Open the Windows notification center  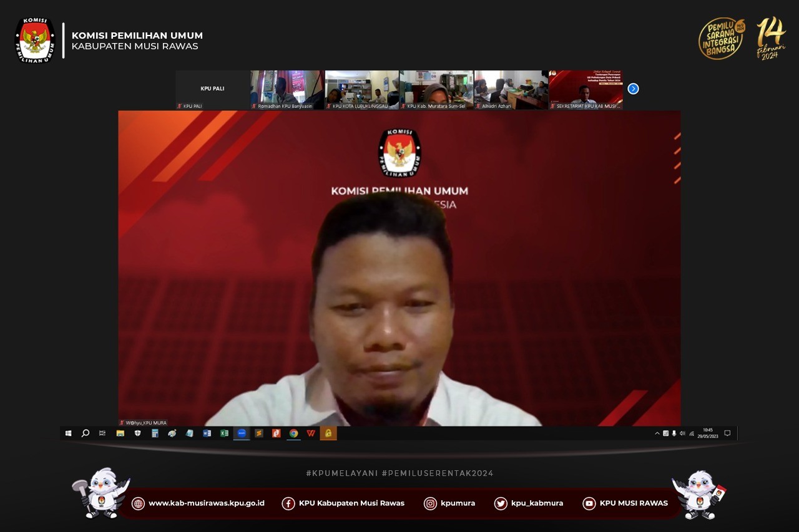coord(727,433)
